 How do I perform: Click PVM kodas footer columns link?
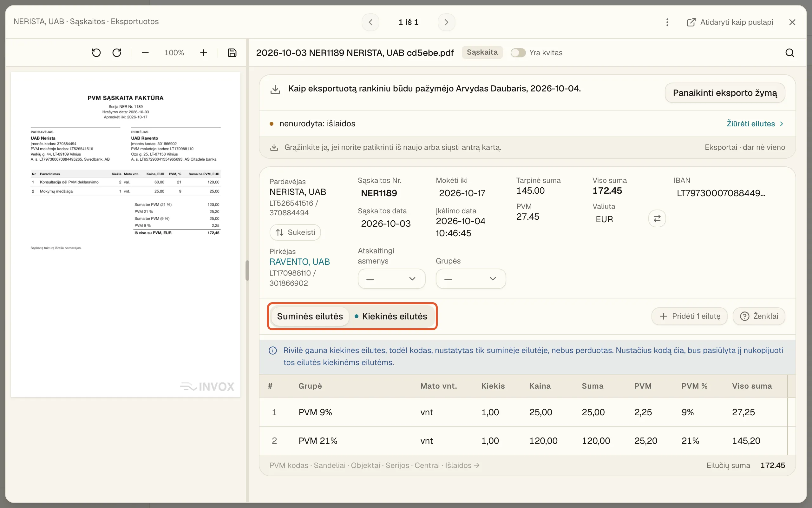(374, 465)
